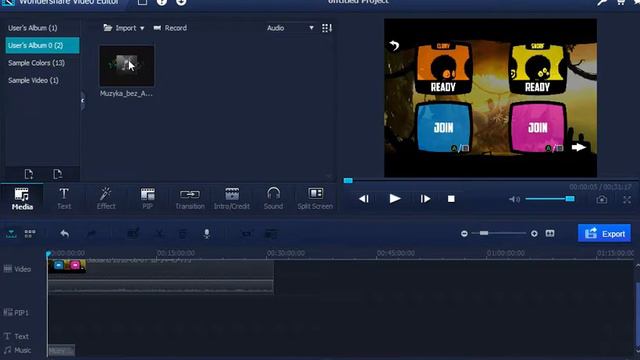The height and width of the screenshot is (360, 640).
Task: Open the Transition tab
Action: coord(190,199)
